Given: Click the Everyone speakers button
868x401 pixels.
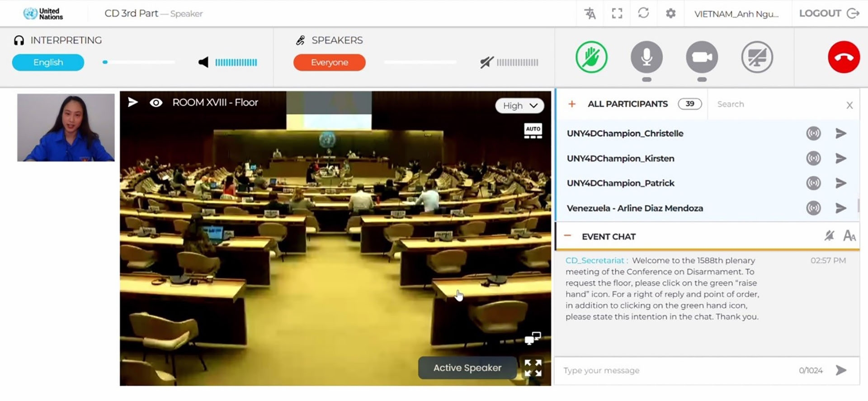Looking at the screenshot, I should tap(329, 62).
